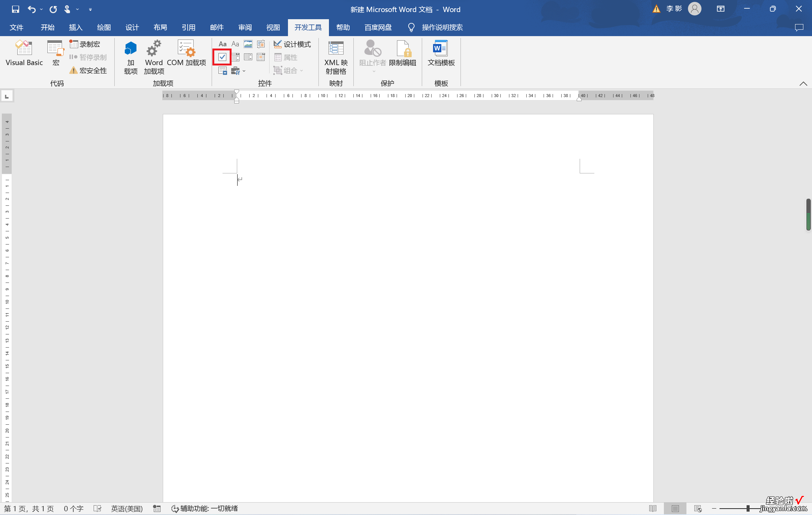Screen dimensions: 812x515
Task: Insert Building Block Gallery content control
Action: pyautogui.click(x=261, y=44)
